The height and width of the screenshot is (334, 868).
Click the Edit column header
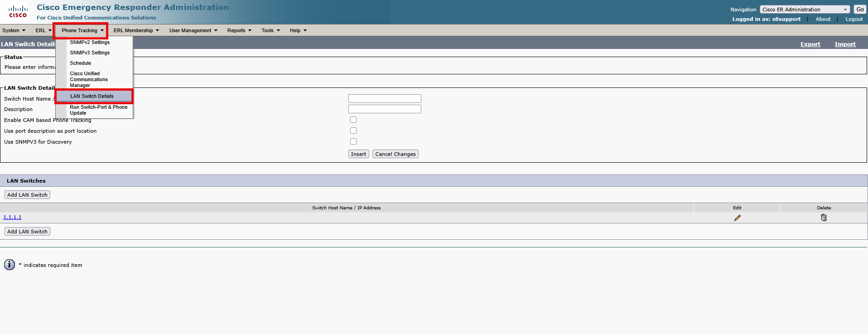[737, 208]
